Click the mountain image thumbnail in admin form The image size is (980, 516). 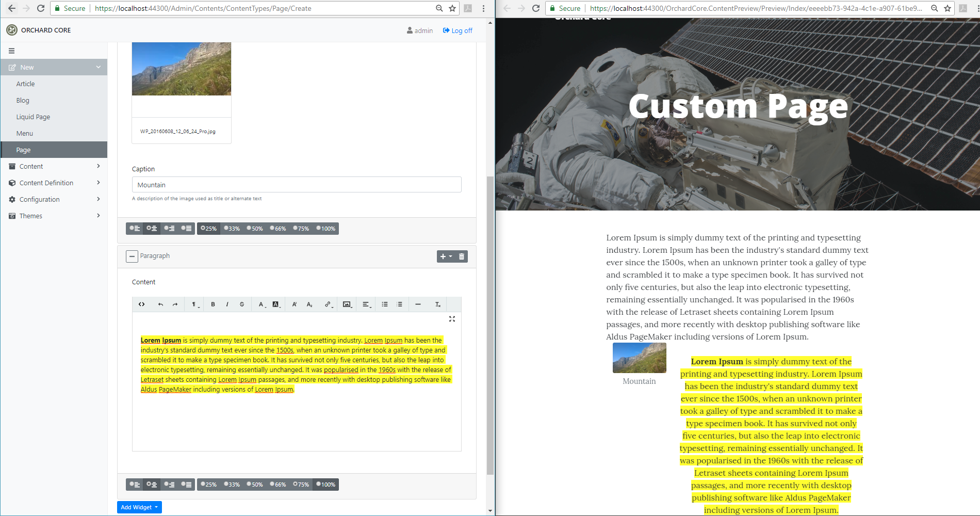point(182,69)
